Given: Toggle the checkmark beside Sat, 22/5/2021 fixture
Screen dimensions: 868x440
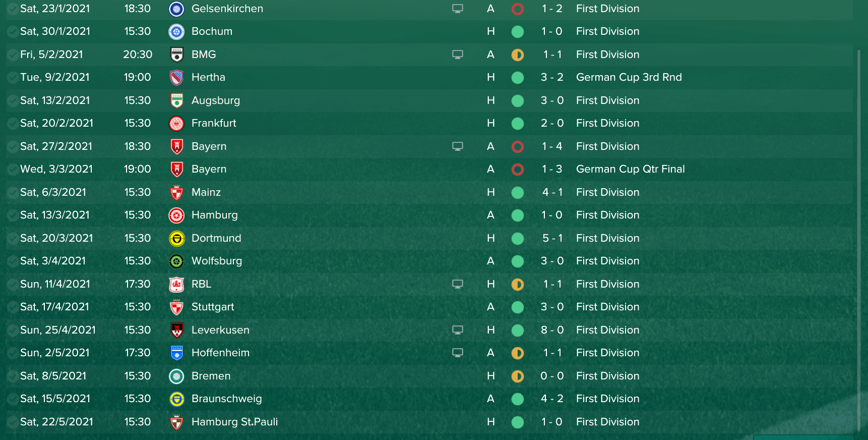Looking at the screenshot, I should coord(13,422).
